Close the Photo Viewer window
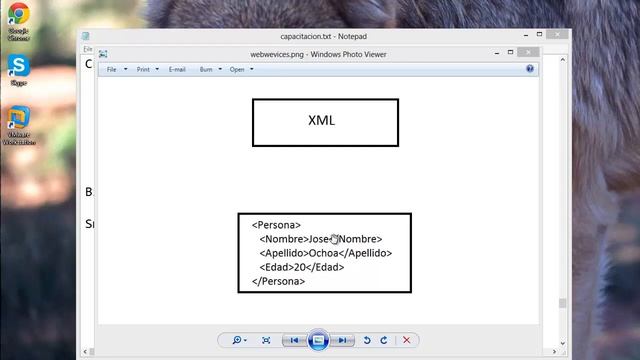Image resolution: width=640 pixels, height=360 pixels. pyautogui.click(x=528, y=52)
